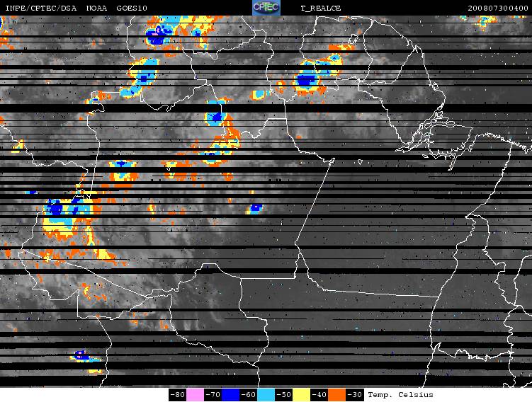Screen dimensions: 532x402
Task: Click the -80 temperature label
Action: pos(177,395)
